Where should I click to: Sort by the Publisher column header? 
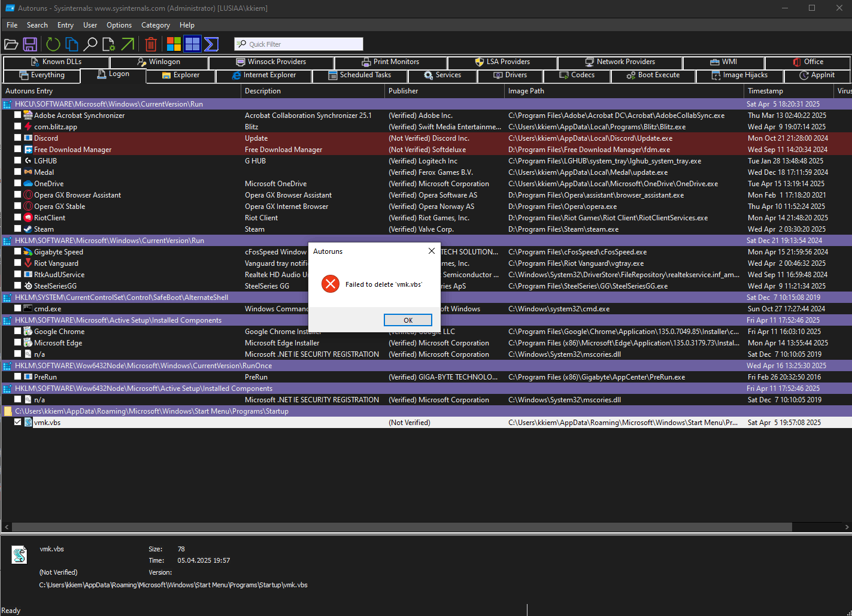[444, 91]
